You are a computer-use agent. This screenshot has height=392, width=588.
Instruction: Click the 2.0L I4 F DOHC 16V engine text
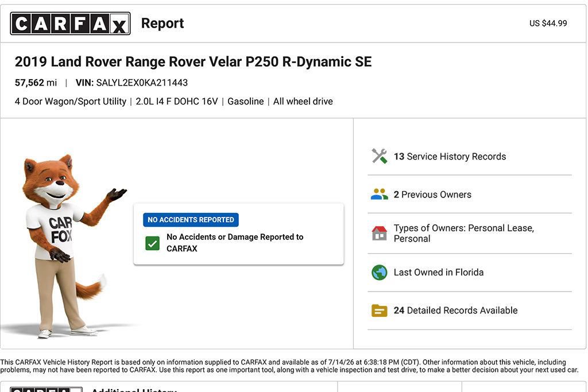tap(177, 102)
